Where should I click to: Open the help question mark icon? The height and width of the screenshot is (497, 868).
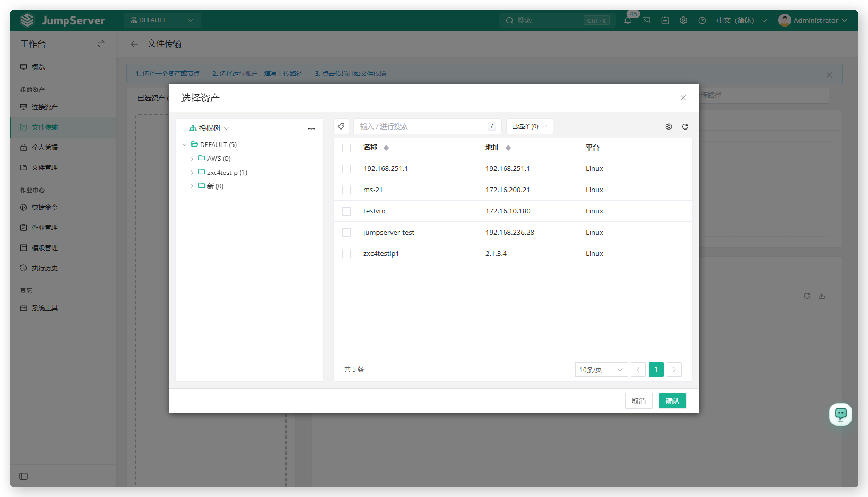pos(702,20)
